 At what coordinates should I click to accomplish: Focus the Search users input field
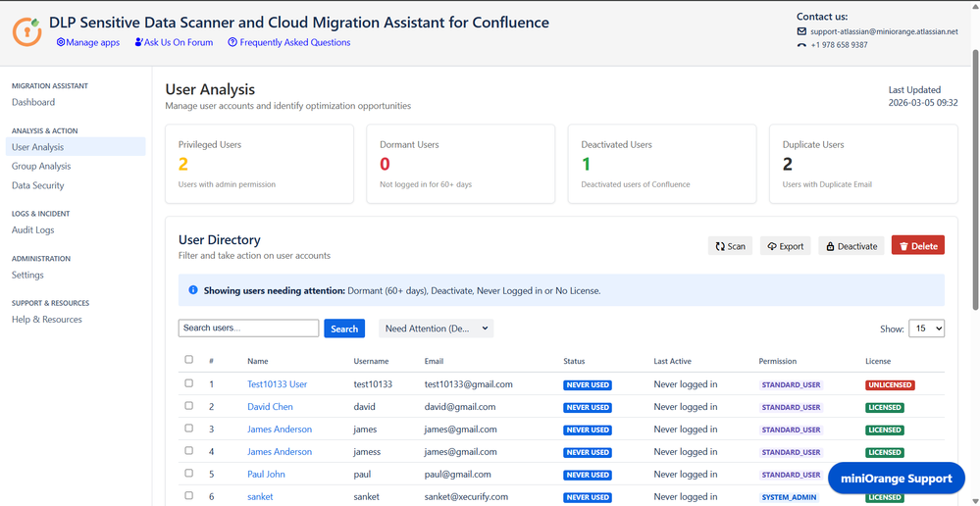click(x=248, y=329)
